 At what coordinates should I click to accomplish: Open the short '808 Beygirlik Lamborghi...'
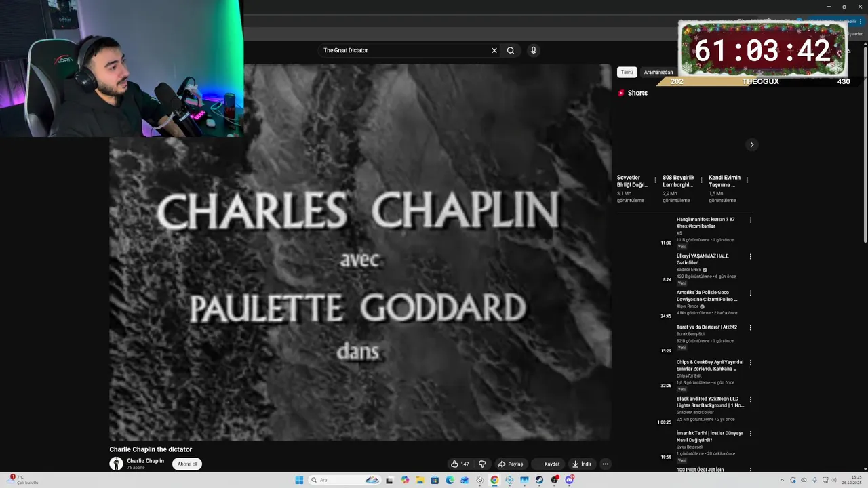pyautogui.click(x=679, y=181)
